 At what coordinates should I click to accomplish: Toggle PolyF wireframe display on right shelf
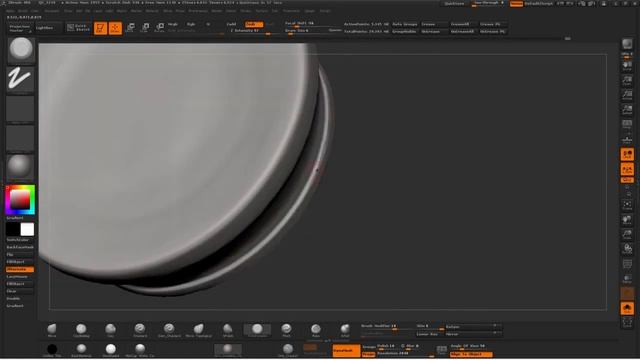coord(627,264)
